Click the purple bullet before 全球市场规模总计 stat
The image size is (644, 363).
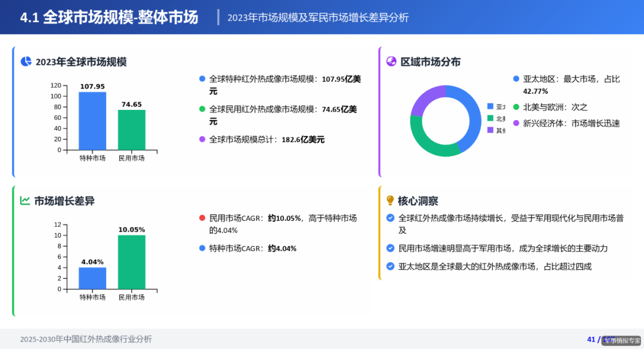tap(202, 139)
